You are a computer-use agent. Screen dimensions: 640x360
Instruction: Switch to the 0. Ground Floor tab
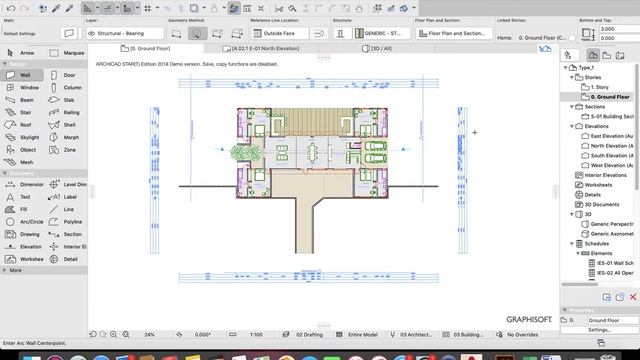tap(145, 48)
